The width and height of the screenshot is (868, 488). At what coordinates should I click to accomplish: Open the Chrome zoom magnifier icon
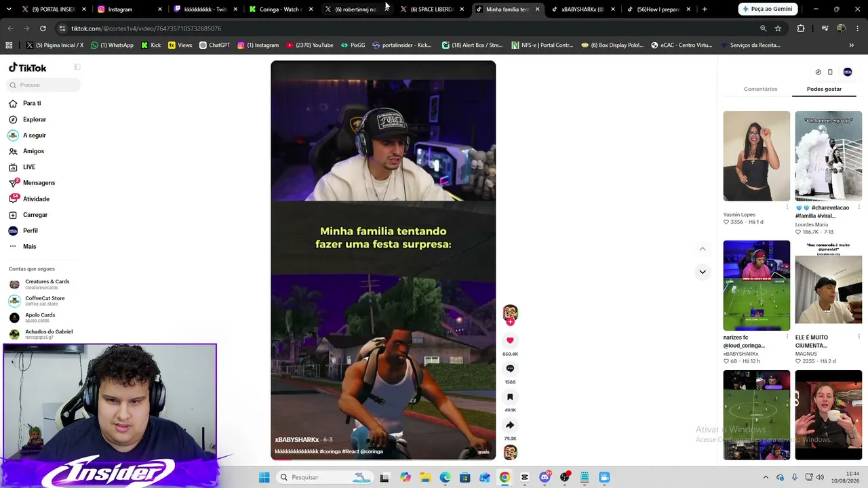pyautogui.click(x=763, y=28)
